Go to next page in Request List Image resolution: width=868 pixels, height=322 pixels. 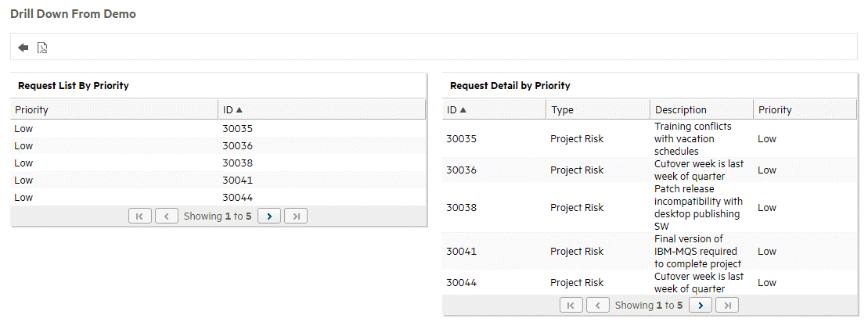pos(268,216)
